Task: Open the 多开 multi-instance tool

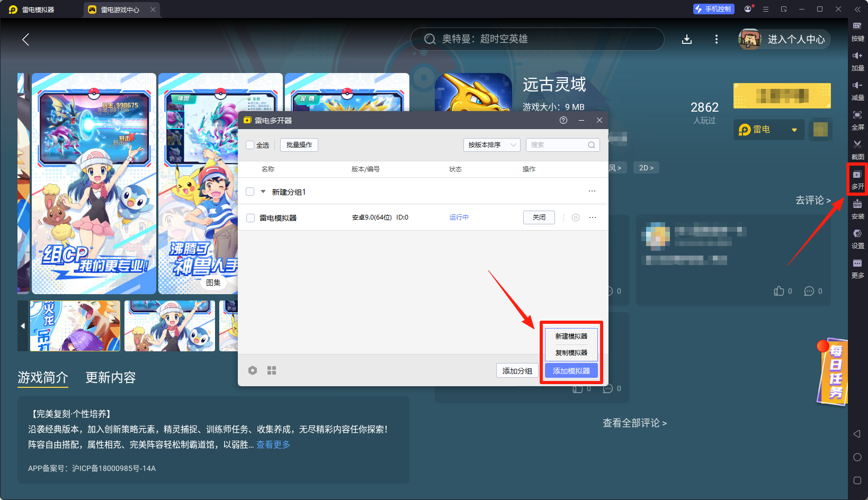Action: point(857,179)
